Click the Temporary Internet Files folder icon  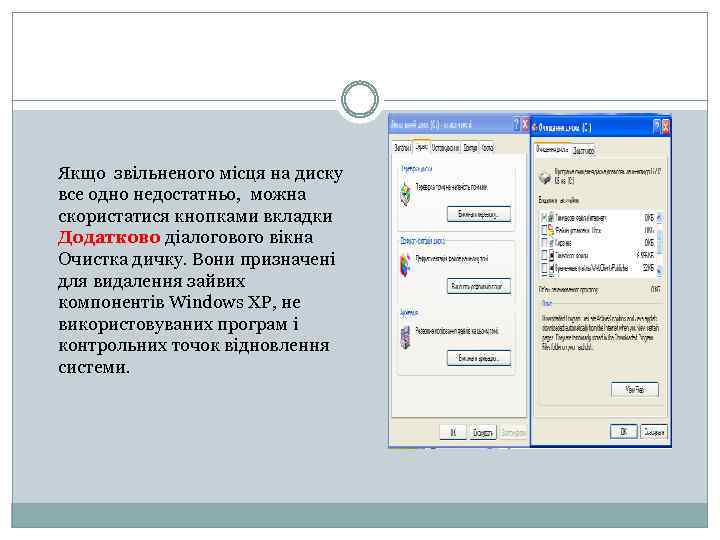click(551, 230)
